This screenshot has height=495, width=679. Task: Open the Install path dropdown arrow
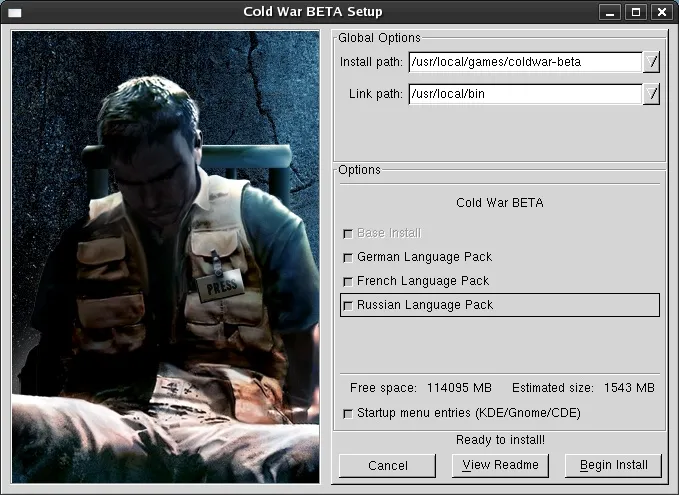[651, 62]
